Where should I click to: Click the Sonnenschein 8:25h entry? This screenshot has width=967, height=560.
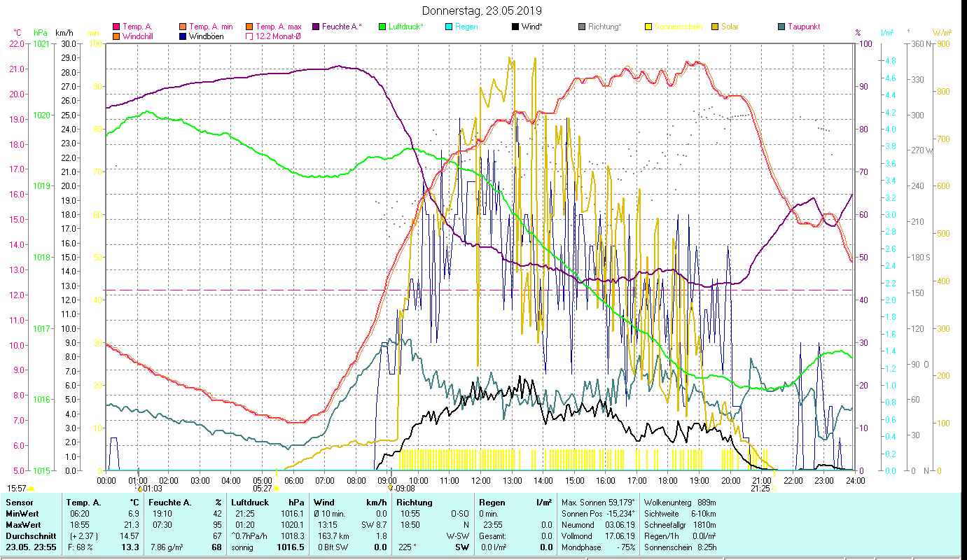[x=681, y=547]
